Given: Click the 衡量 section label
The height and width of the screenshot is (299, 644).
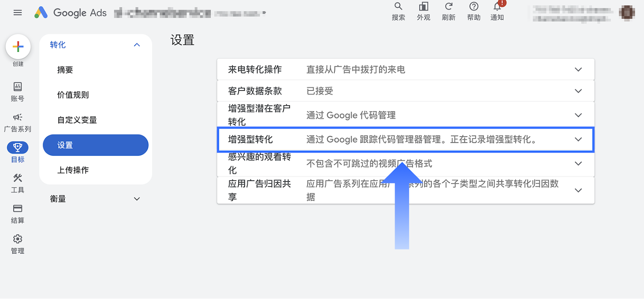Looking at the screenshot, I should click(x=58, y=199).
